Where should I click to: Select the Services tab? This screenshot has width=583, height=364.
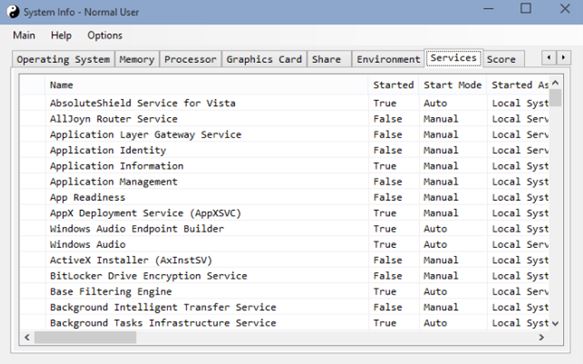click(454, 58)
